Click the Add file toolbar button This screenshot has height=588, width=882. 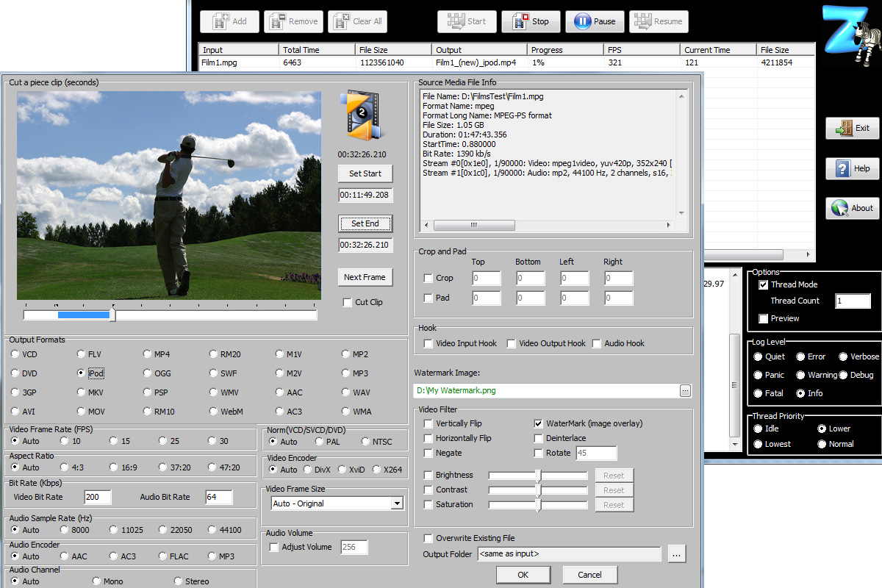[x=229, y=21]
